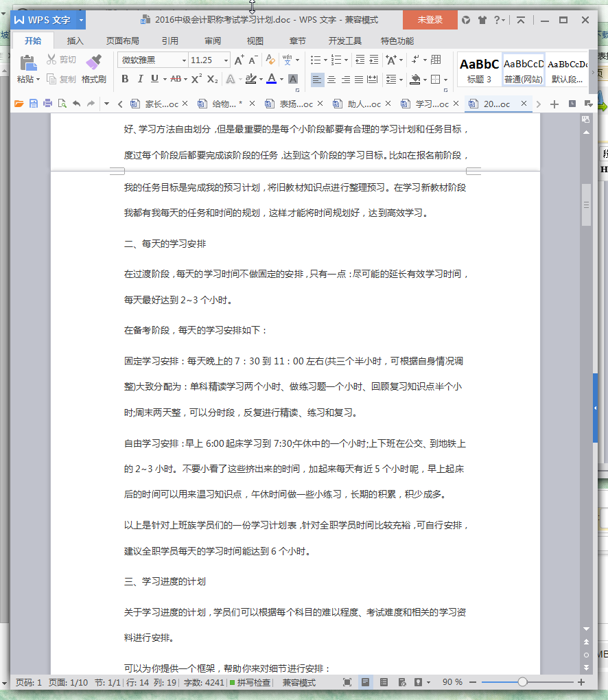Image resolution: width=608 pixels, height=700 pixels.
Task: Decrease font size with A- icon
Action: click(253, 60)
